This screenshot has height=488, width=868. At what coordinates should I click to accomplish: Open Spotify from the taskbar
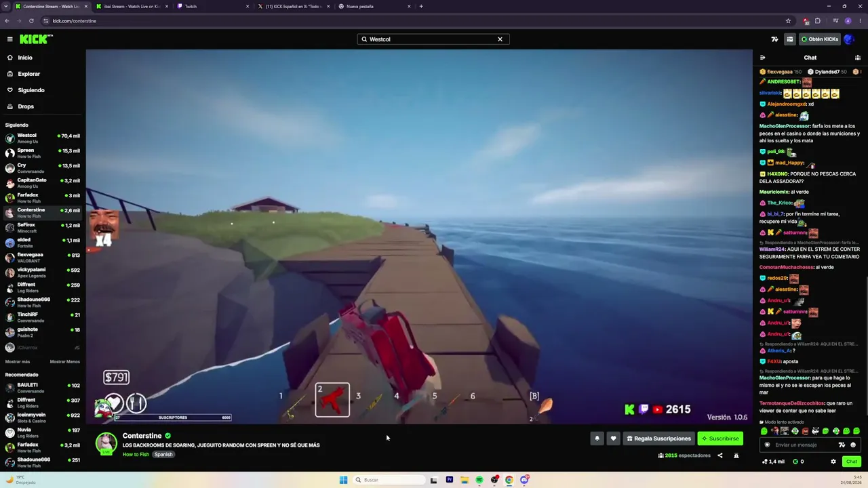tap(479, 480)
